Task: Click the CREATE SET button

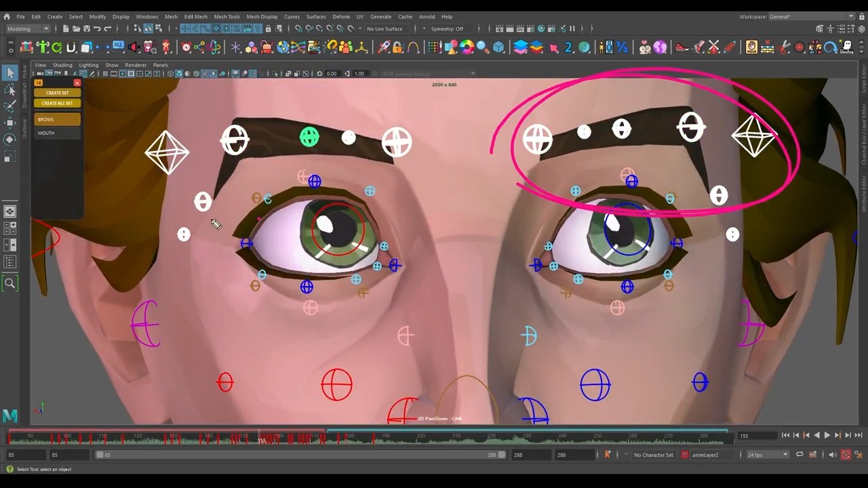Action: click(x=58, y=93)
